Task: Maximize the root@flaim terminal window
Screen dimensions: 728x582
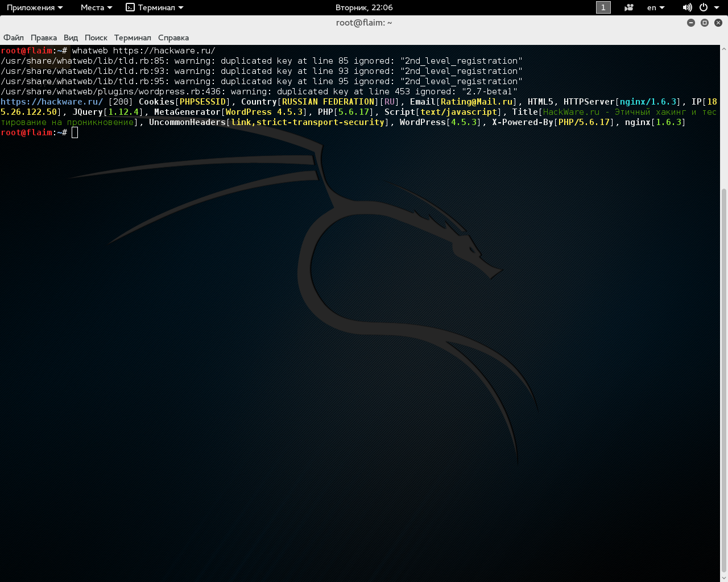Action: (x=705, y=23)
